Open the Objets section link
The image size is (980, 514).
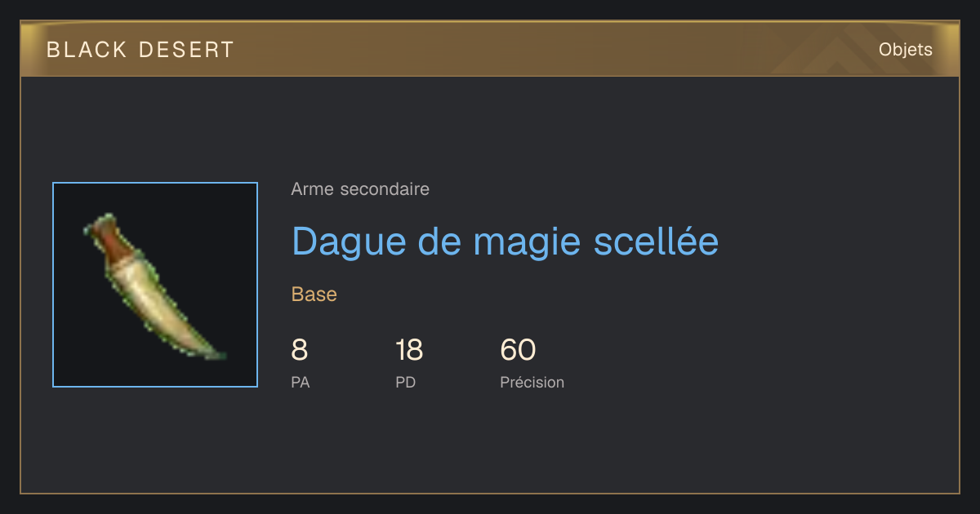(x=905, y=50)
